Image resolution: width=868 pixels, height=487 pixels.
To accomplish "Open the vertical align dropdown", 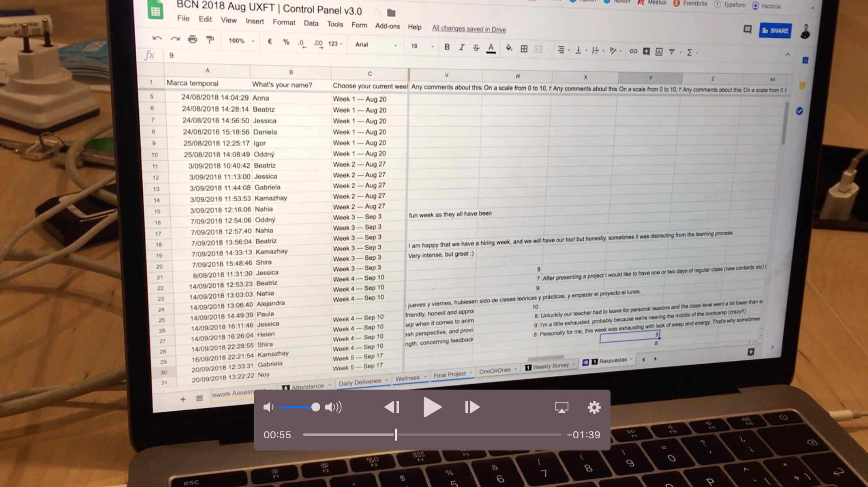I will 581,50.
